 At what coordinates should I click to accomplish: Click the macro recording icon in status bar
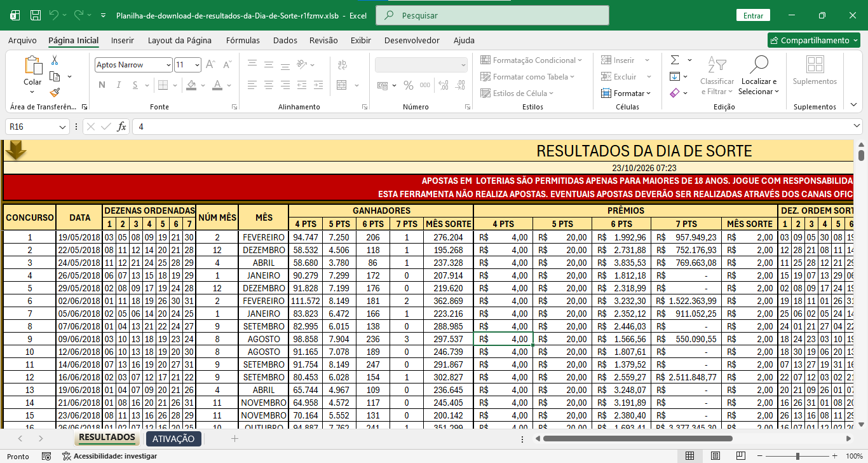click(x=46, y=456)
